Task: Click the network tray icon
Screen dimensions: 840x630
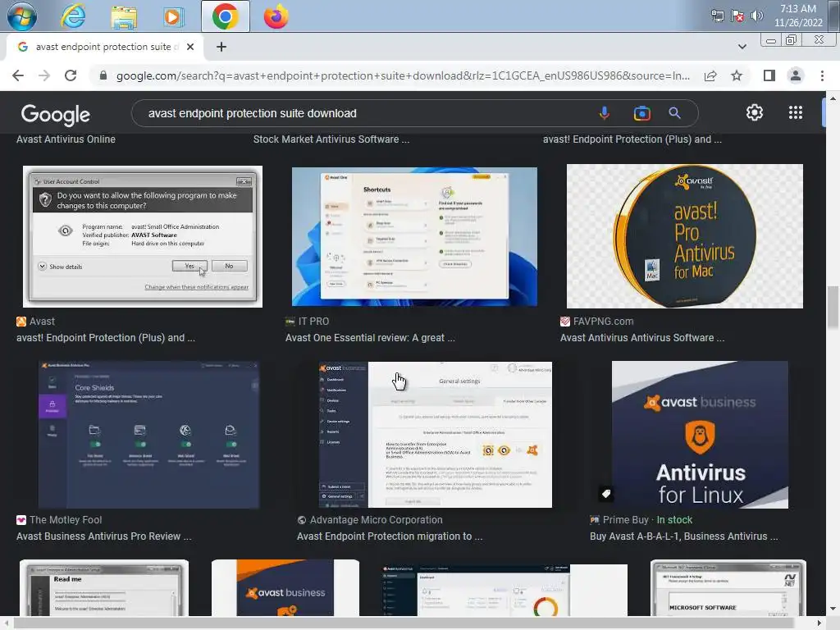Action: [717, 16]
